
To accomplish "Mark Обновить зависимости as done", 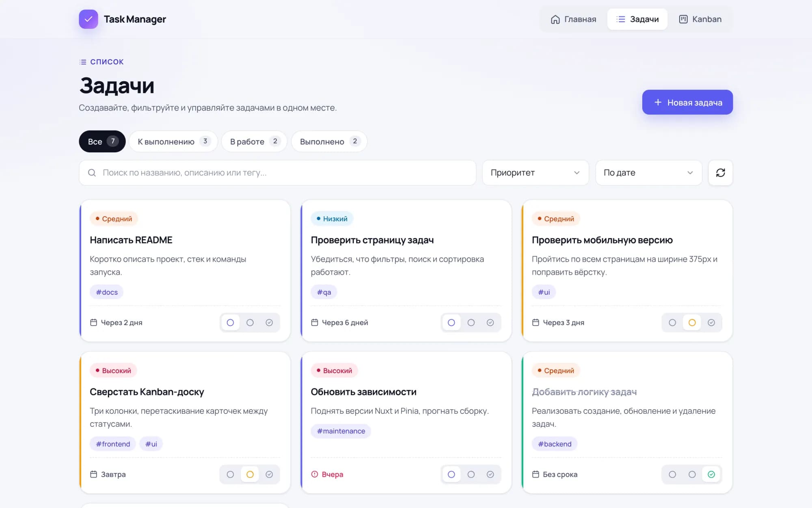I will pyautogui.click(x=490, y=475).
